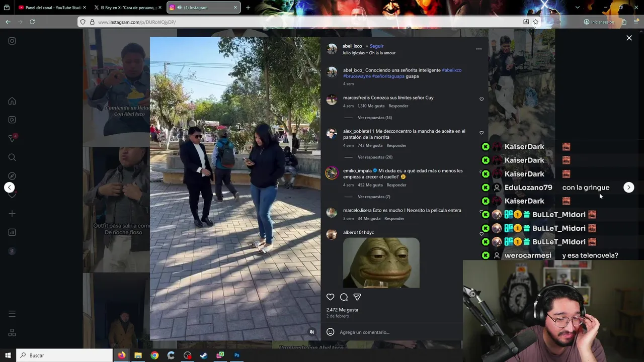Open the #brucewayne hashtag link
The height and width of the screenshot is (362, 644).
357,76
